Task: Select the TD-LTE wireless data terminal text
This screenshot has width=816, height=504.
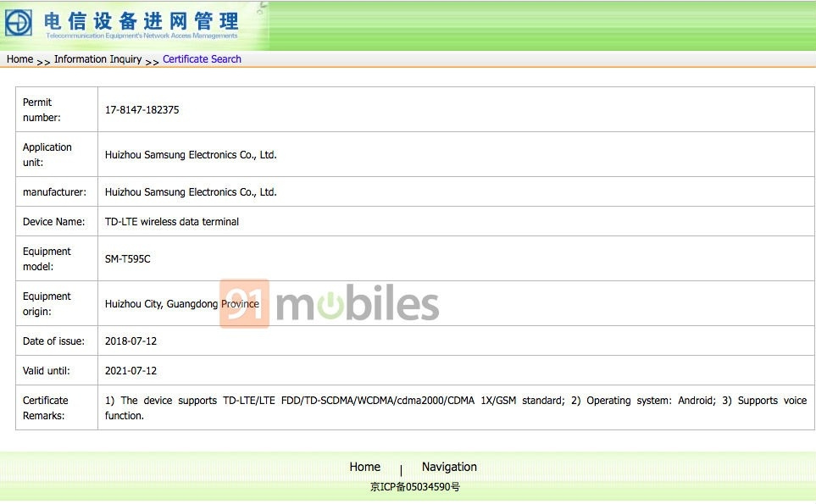Action: click(172, 222)
